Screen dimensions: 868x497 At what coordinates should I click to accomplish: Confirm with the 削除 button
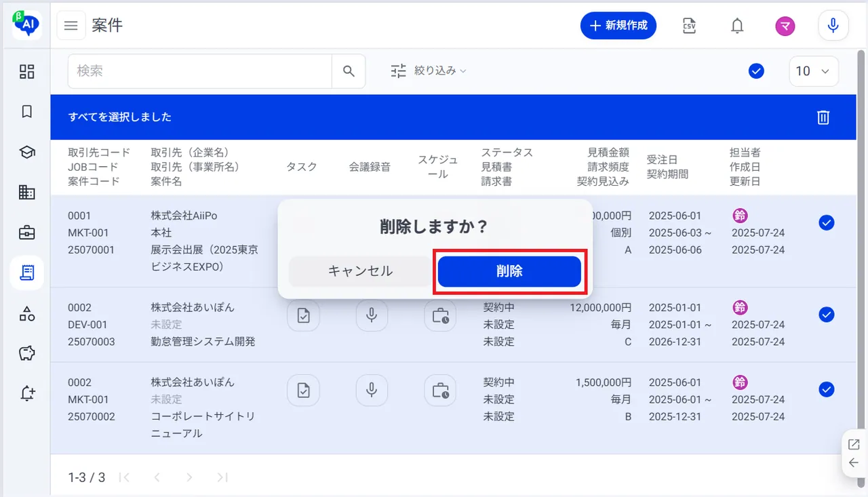pyautogui.click(x=509, y=271)
